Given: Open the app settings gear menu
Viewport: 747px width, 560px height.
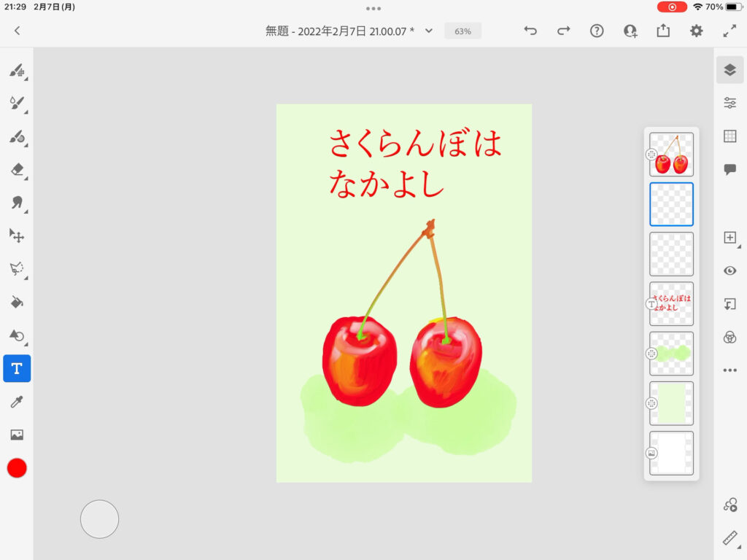Looking at the screenshot, I should coord(697,31).
